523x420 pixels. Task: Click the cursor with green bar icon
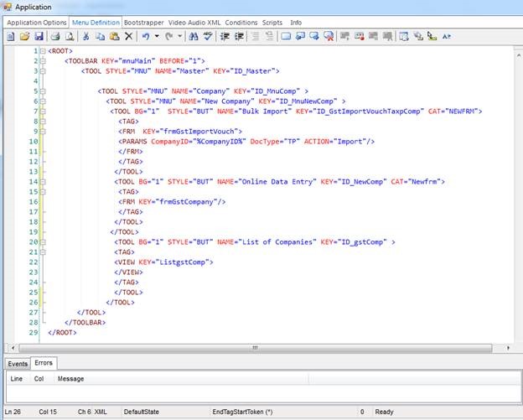tap(432, 36)
